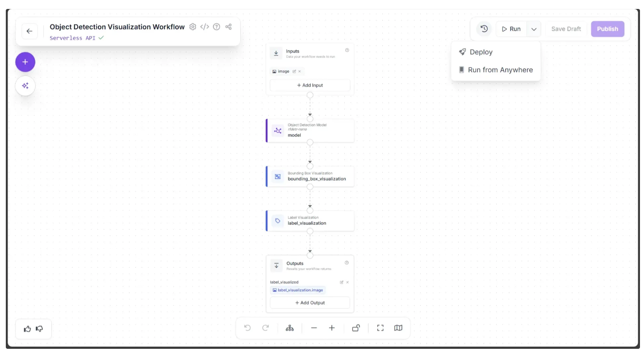Click the Publish button
644x355 pixels.
click(x=607, y=29)
